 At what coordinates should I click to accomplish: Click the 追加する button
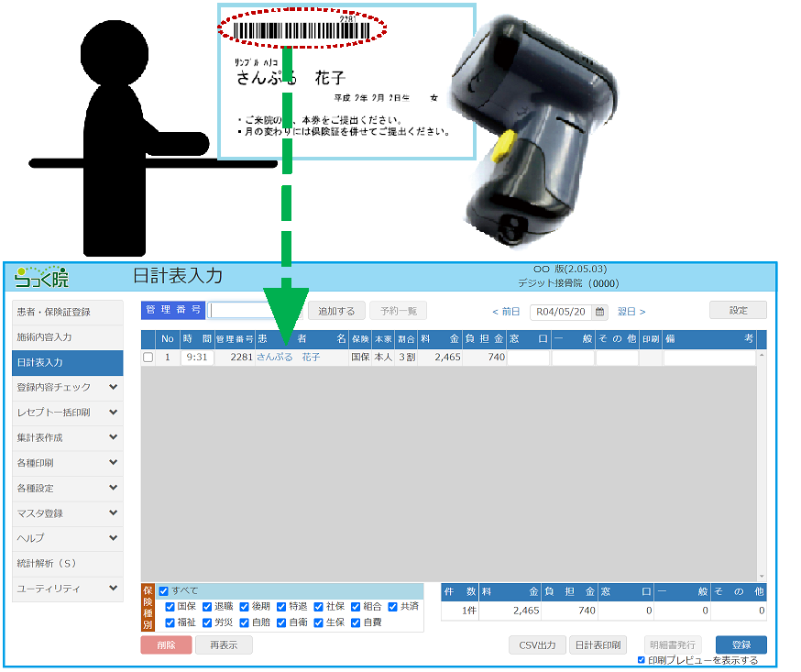(336, 312)
